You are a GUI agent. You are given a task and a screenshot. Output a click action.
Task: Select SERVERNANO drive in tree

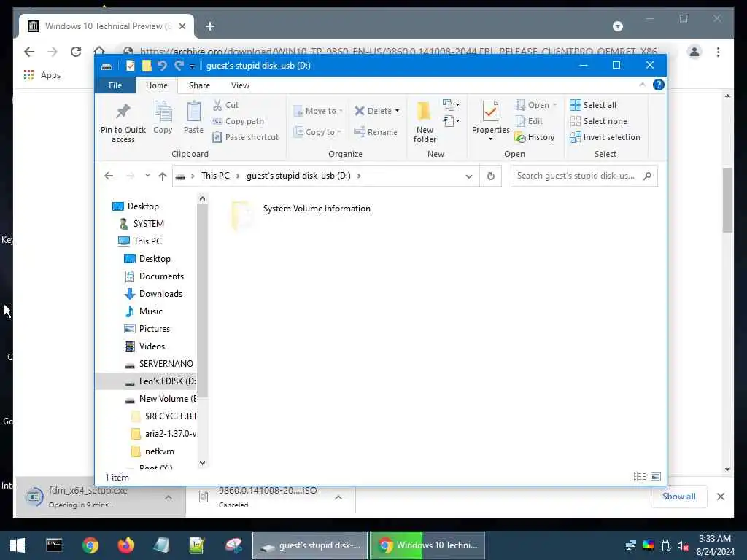coord(159,364)
